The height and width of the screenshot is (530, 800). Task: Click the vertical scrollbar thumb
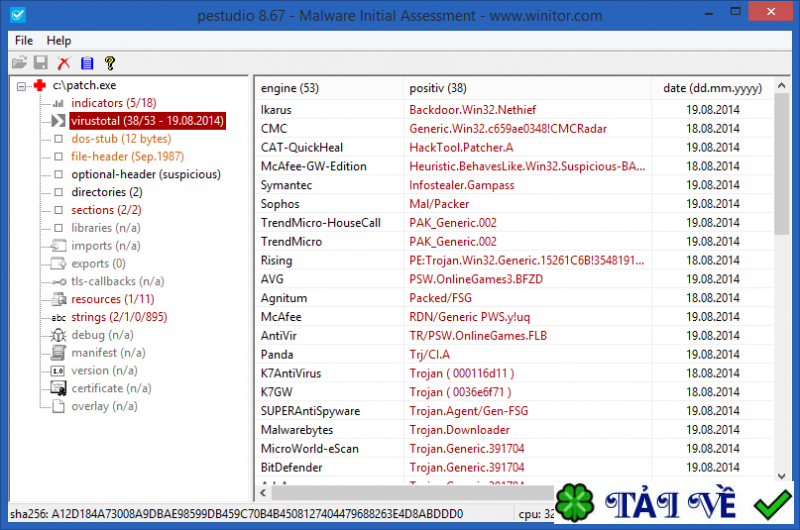click(x=782, y=163)
